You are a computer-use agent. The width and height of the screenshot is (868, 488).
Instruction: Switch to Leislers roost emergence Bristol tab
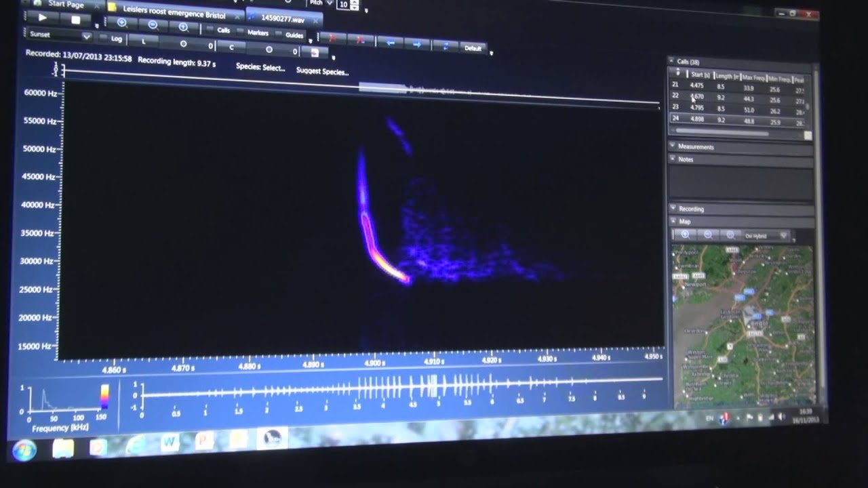click(174, 14)
